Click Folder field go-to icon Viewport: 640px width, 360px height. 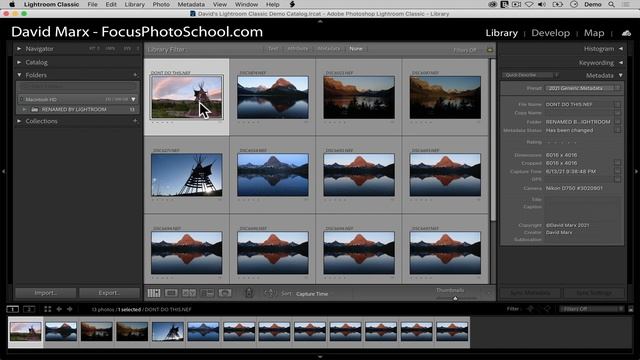point(618,122)
